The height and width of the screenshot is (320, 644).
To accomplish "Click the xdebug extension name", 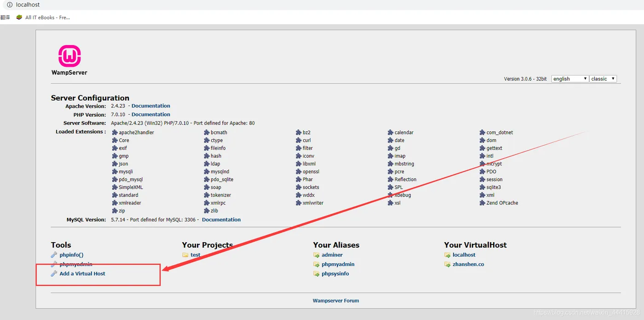I will point(402,195).
